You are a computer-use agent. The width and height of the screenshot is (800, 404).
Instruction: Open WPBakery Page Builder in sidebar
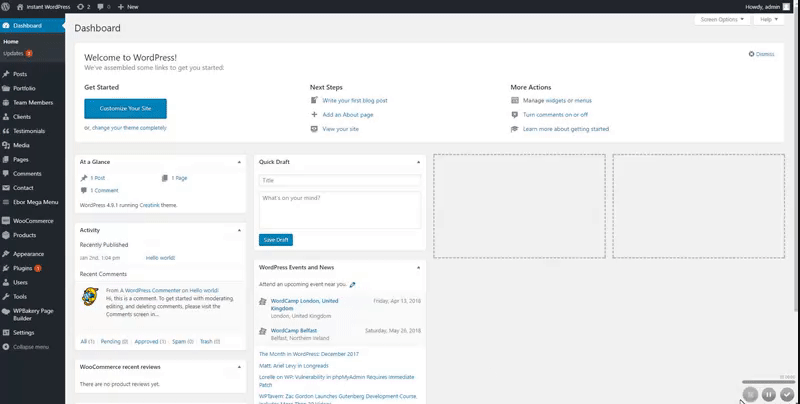tap(33, 314)
